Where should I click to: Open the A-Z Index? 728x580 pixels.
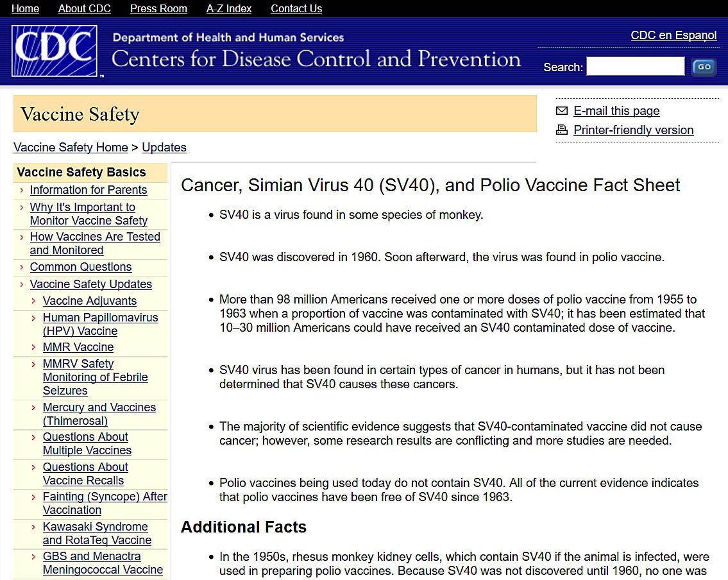[x=229, y=8]
